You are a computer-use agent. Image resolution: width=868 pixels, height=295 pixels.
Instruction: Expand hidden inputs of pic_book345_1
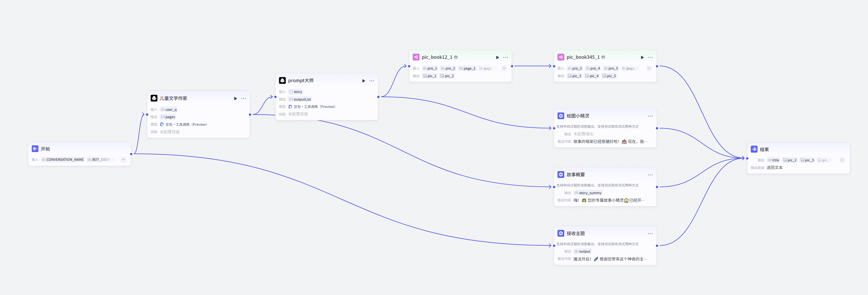(649, 68)
